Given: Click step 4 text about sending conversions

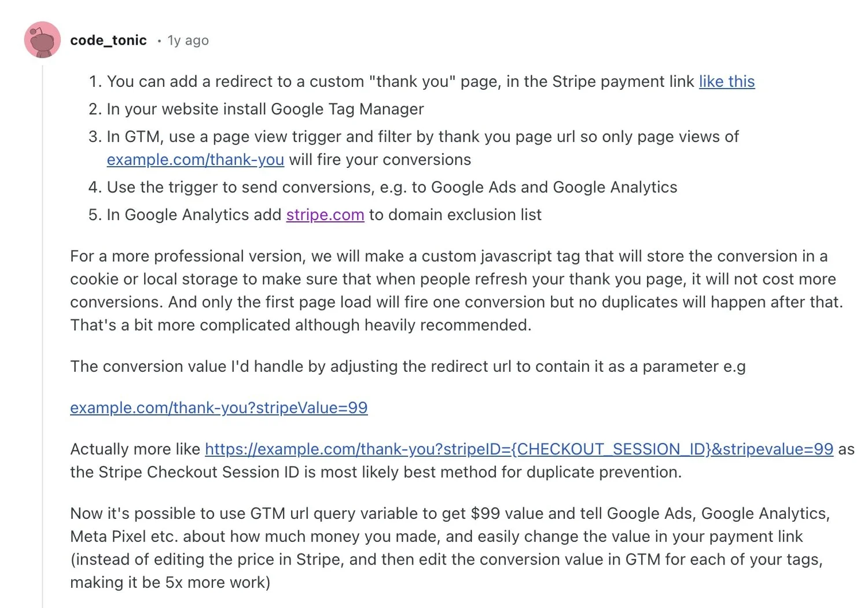Looking at the screenshot, I should (x=392, y=188).
